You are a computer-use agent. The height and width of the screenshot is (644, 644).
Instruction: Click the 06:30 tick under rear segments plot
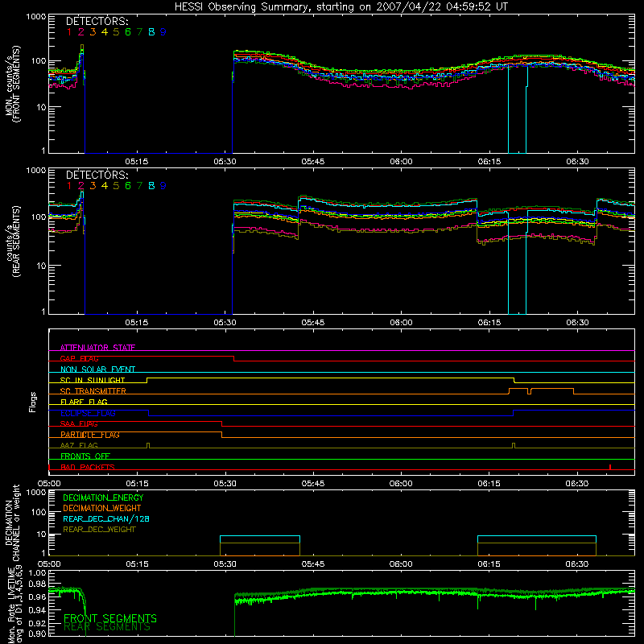[x=577, y=323]
